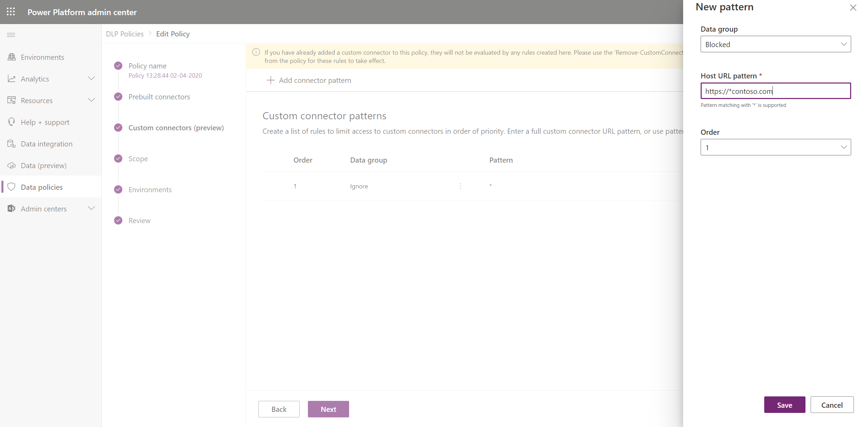Expand the Analytics menu chevron
The width and height of the screenshot is (868, 427).
coord(91,79)
